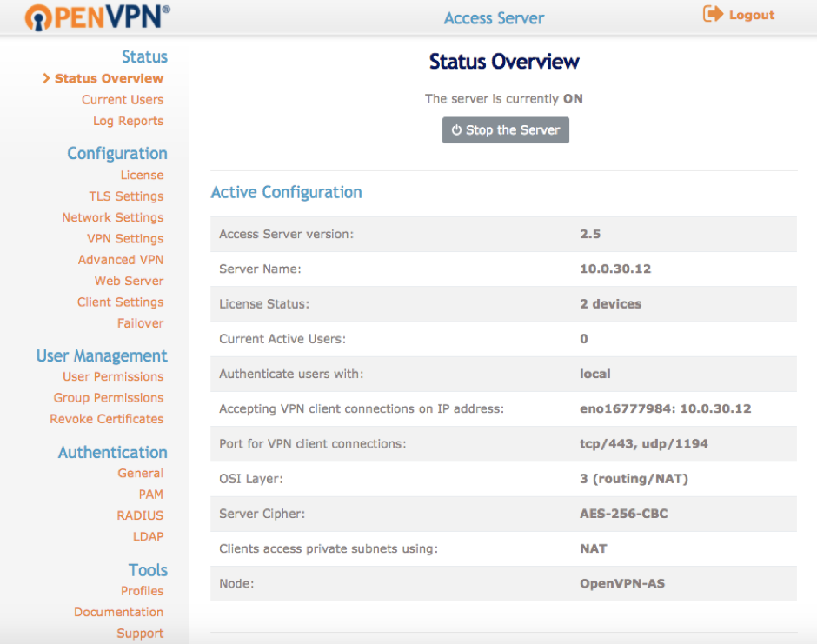Viewport: 817px width, 644px height.
Task: Click the Port for VPN client connections label
Action: (313, 444)
